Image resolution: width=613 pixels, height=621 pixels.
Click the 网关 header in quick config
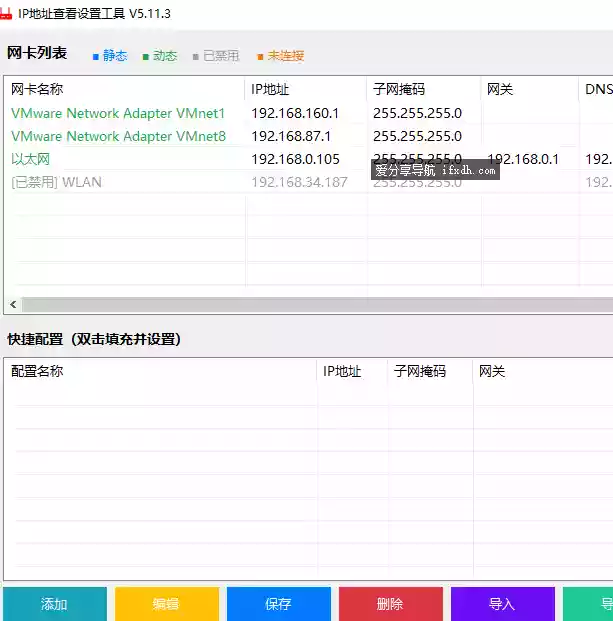point(543,371)
